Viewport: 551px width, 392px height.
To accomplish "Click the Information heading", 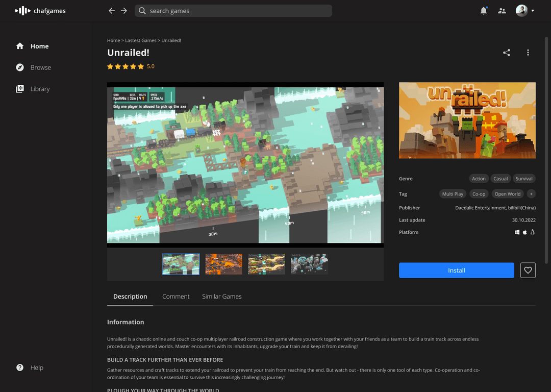I will pos(126,322).
